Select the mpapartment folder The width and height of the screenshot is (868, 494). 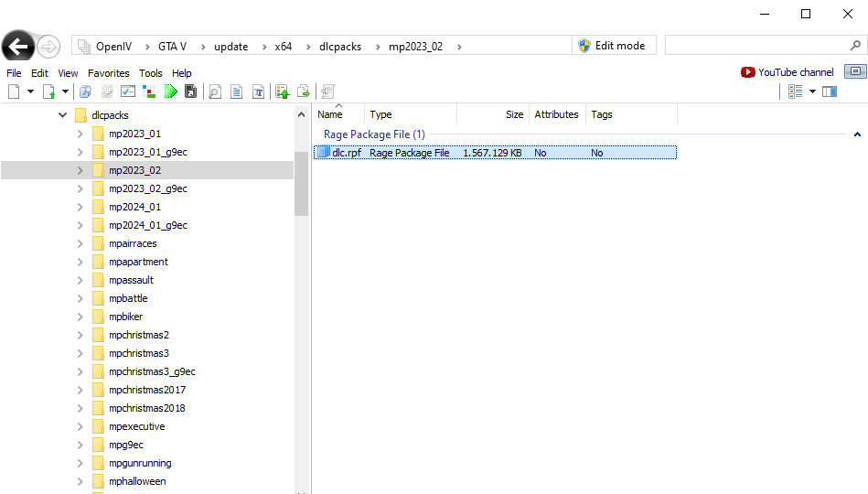pyautogui.click(x=138, y=262)
